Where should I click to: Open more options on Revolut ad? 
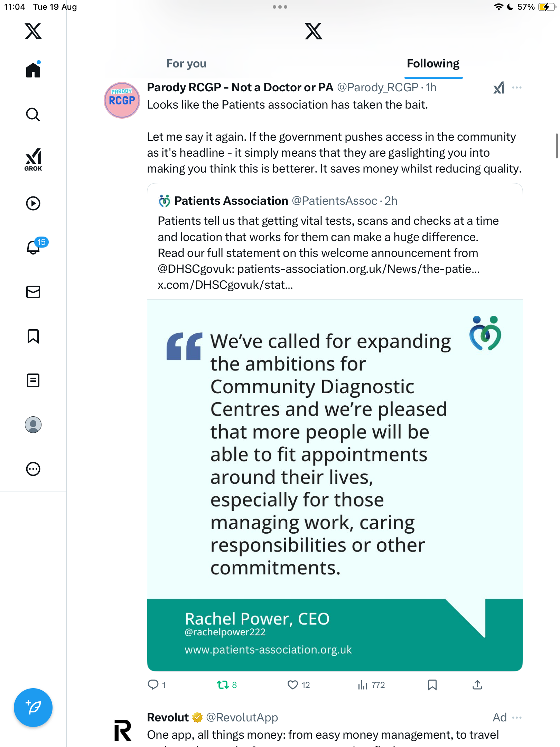(x=517, y=718)
